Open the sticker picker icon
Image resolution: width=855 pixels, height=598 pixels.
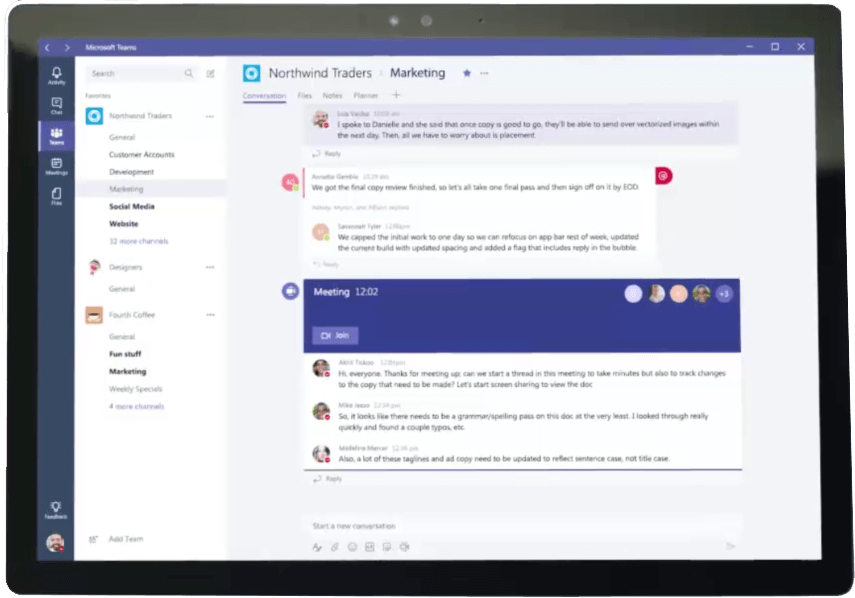387,547
